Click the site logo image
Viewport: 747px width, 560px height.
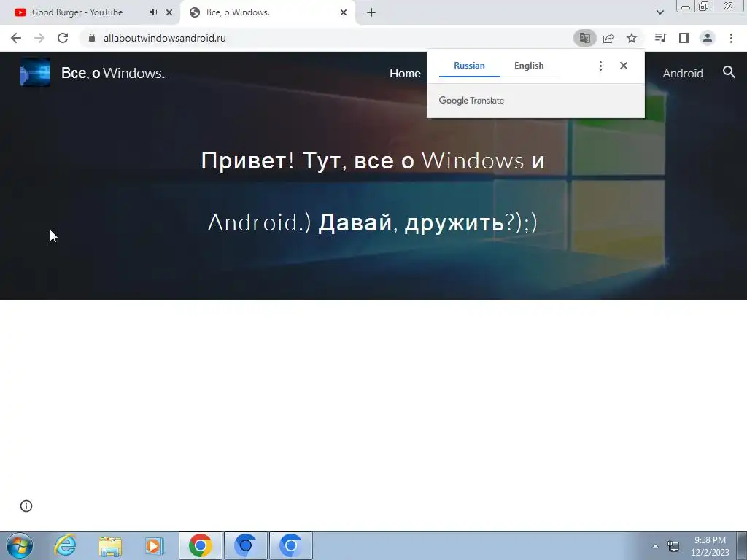point(35,72)
